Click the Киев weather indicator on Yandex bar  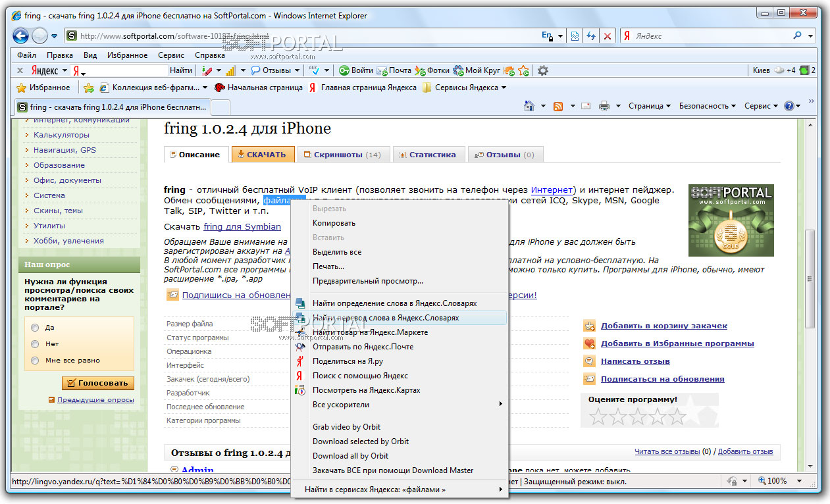point(773,70)
